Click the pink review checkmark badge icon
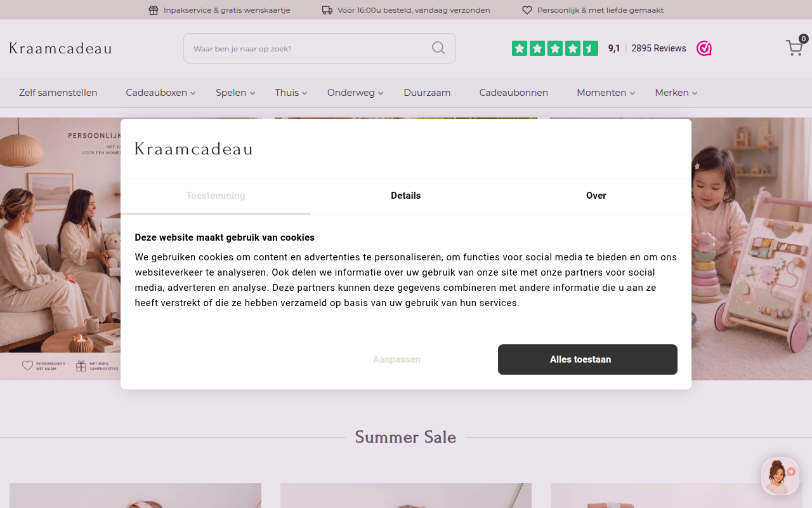Image resolution: width=812 pixels, height=508 pixels. [x=704, y=48]
